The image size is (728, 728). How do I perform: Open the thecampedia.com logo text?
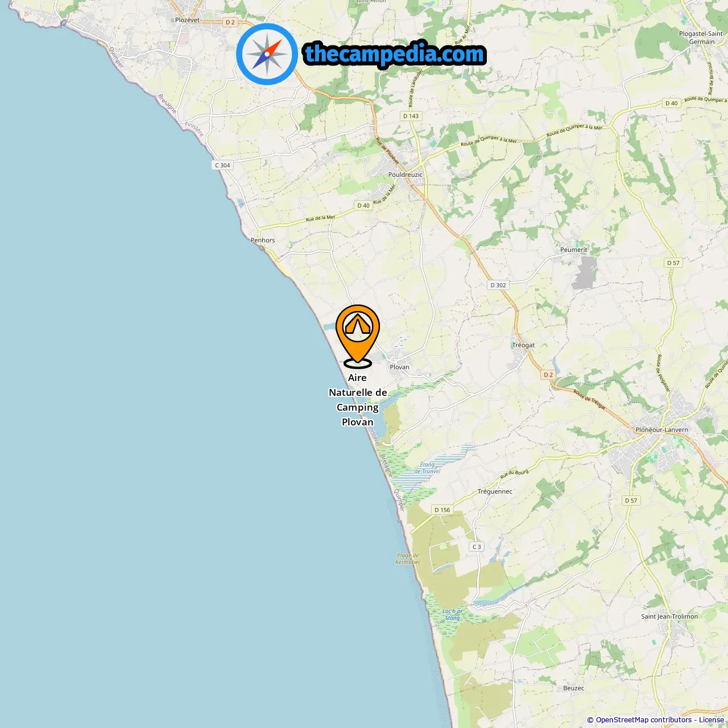pos(395,55)
